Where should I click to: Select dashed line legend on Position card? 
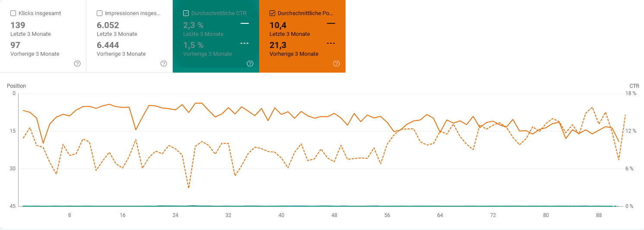click(x=331, y=43)
